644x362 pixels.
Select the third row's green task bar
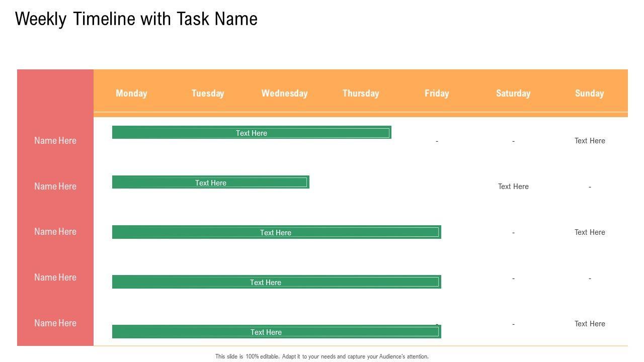click(x=276, y=232)
